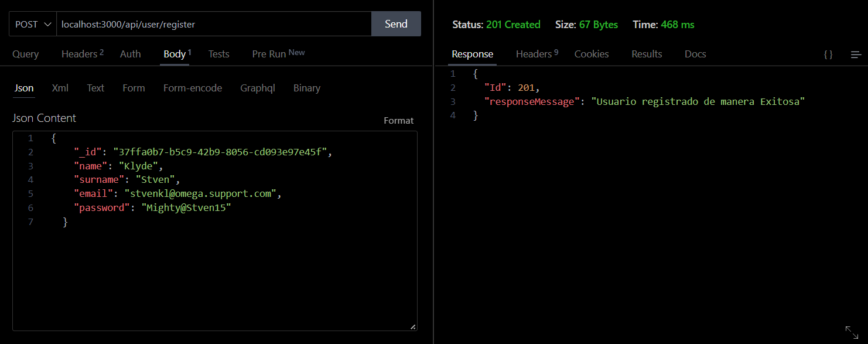Screen dimensions: 868x344
Task: Send the register request
Action: click(396, 24)
